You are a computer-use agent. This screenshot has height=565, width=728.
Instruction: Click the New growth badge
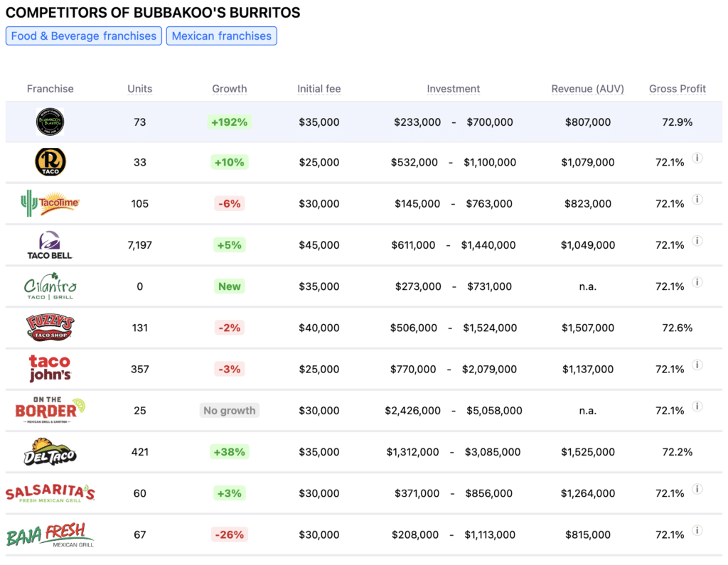pyautogui.click(x=230, y=286)
